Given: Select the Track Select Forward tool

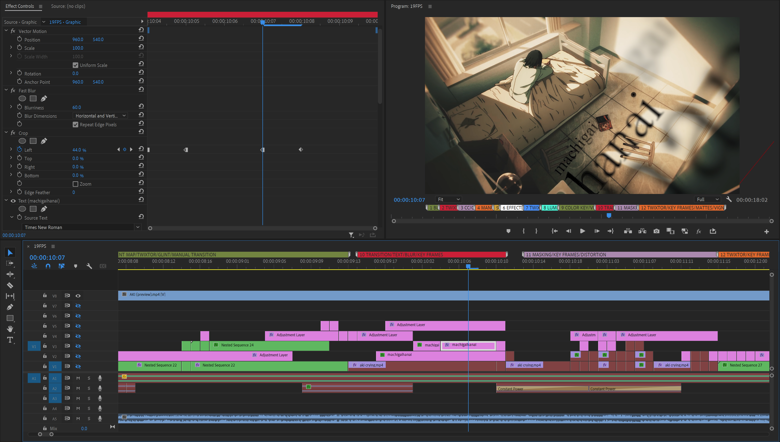Looking at the screenshot, I should click(x=10, y=264).
